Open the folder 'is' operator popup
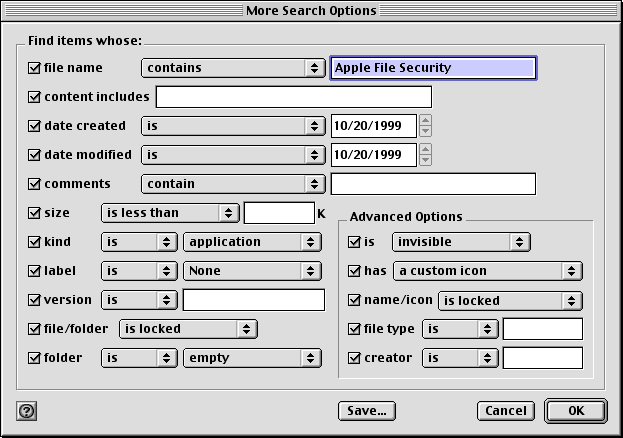 139,358
